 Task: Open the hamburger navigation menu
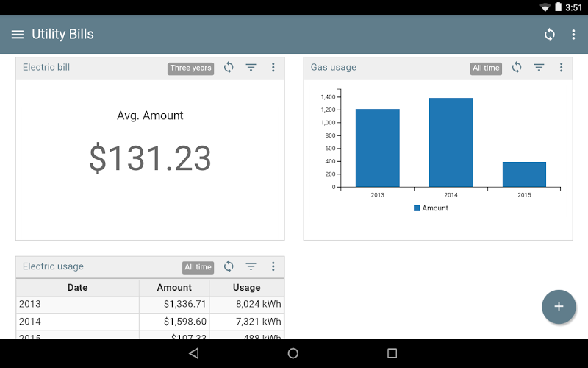[17, 35]
